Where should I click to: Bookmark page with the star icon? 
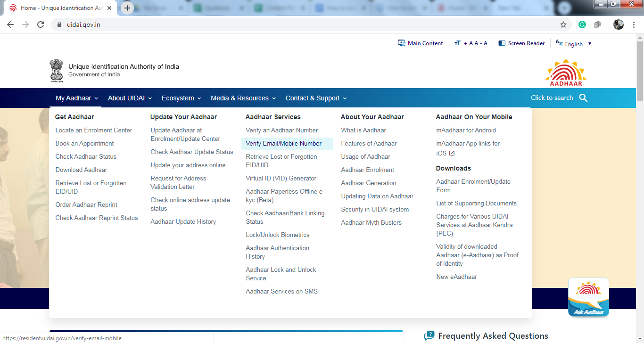click(x=563, y=24)
